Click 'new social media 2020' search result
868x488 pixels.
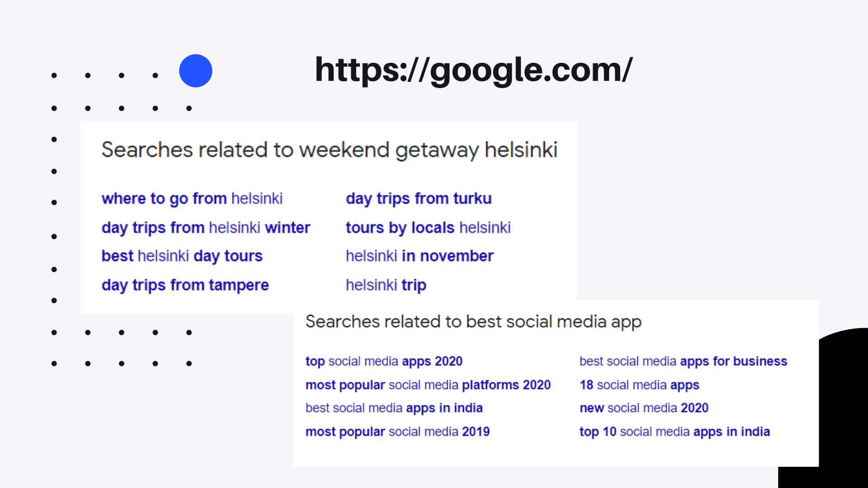pyautogui.click(x=643, y=408)
